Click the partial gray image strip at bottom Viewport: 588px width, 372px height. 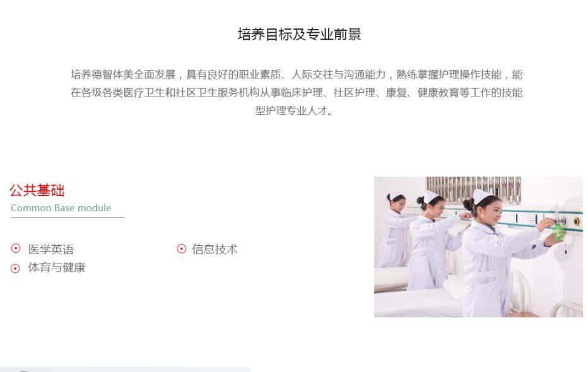click(125, 369)
